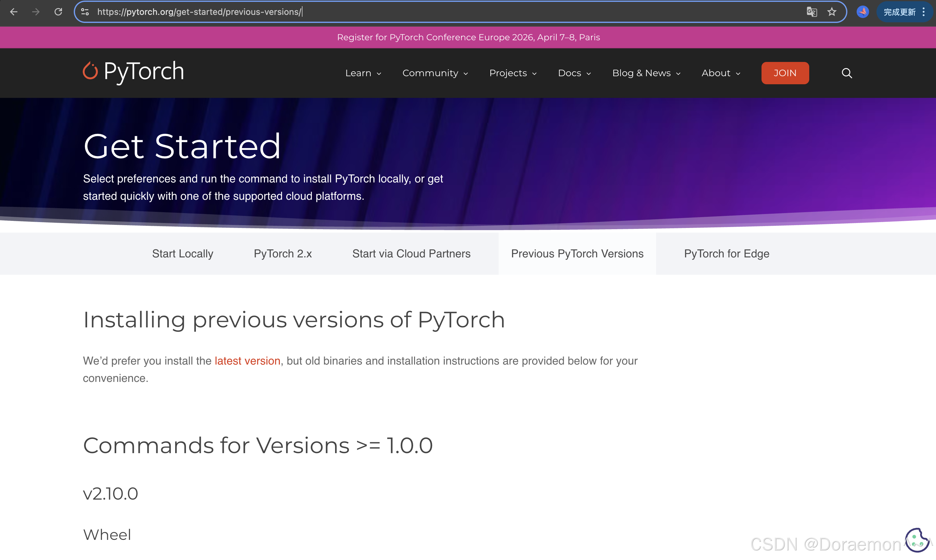
Task: Open the Blog & News dropdown
Action: tap(646, 73)
